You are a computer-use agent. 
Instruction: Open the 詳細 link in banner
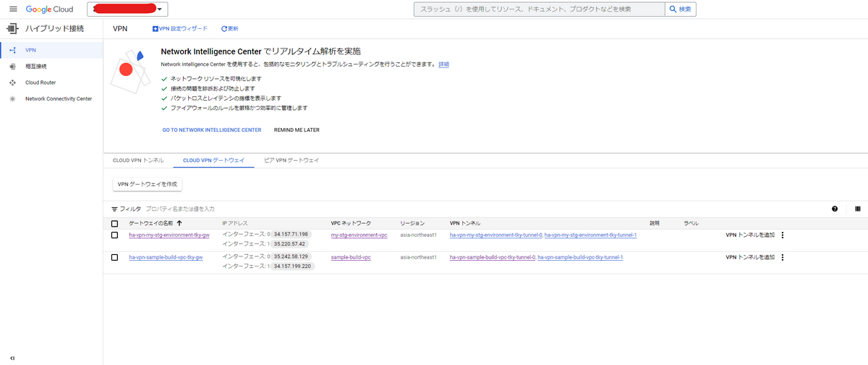(x=443, y=64)
